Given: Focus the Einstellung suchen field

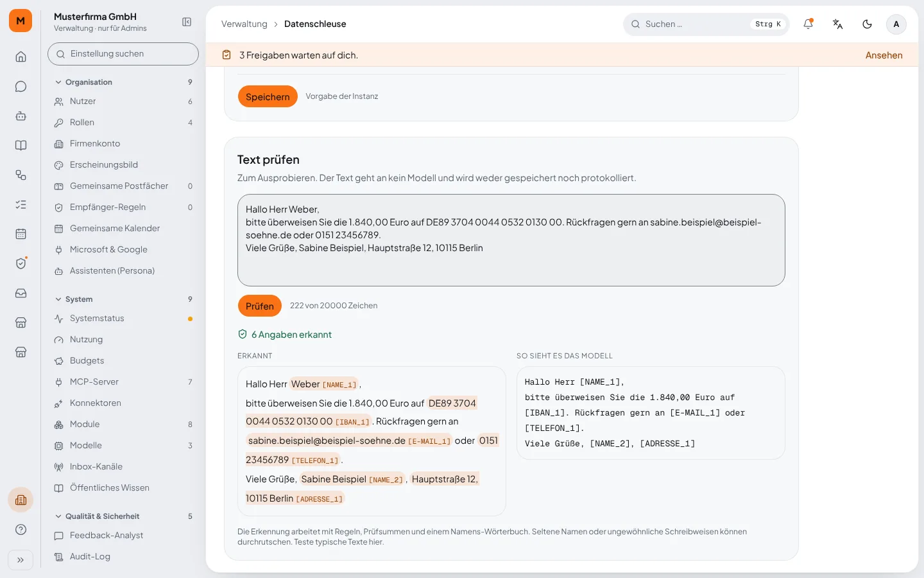Looking at the screenshot, I should coord(123,54).
